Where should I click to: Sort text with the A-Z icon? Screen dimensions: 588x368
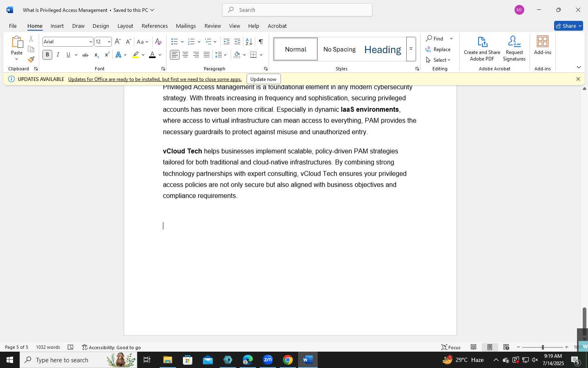click(x=249, y=42)
